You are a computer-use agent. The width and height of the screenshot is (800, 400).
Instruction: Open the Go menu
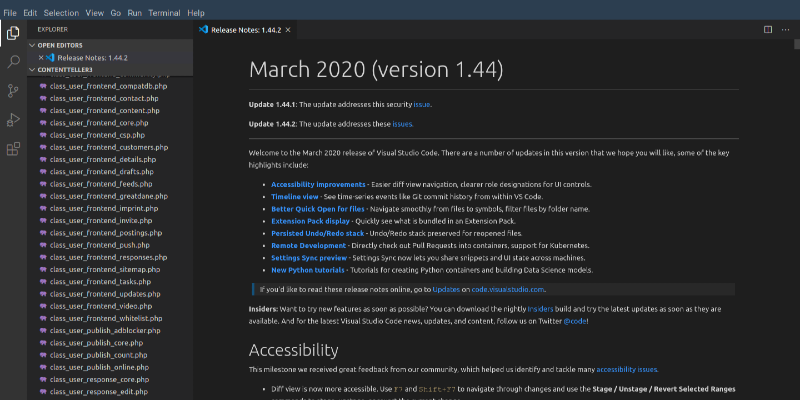[116, 13]
